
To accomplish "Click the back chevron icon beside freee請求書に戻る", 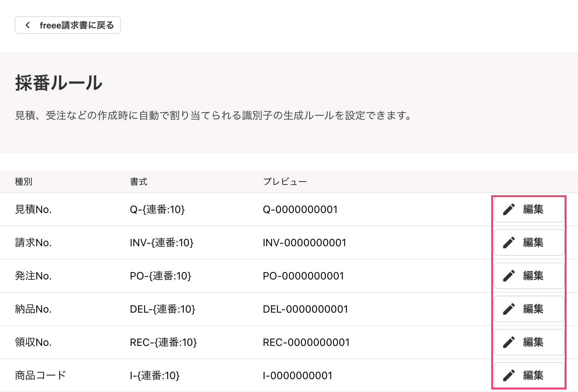I will 28,25.
